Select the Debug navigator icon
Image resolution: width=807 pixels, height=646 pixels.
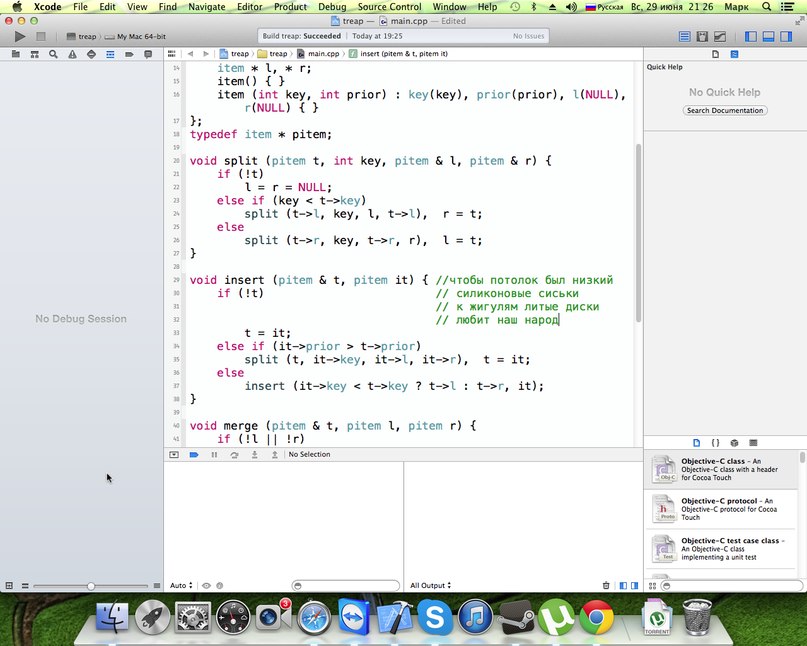[110, 54]
